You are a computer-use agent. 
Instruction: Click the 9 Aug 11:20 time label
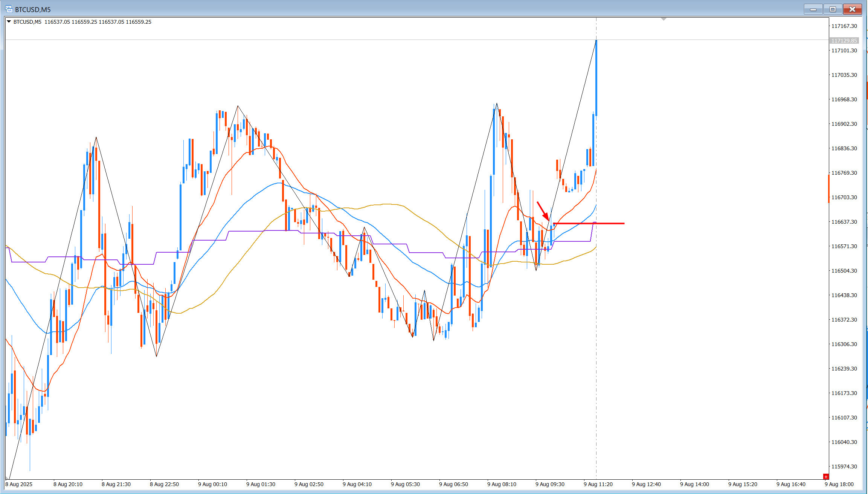598,484
